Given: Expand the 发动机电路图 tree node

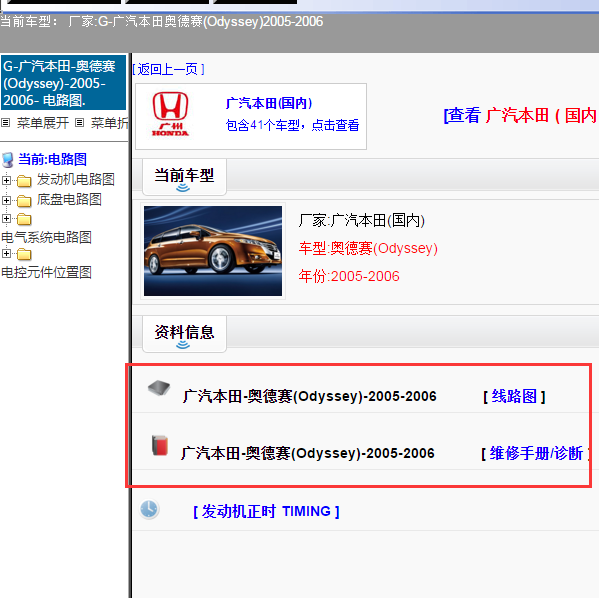Looking at the screenshot, I should point(6,180).
